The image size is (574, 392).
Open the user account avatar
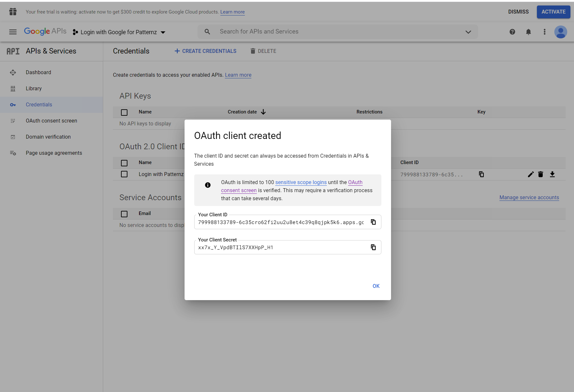click(x=560, y=32)
